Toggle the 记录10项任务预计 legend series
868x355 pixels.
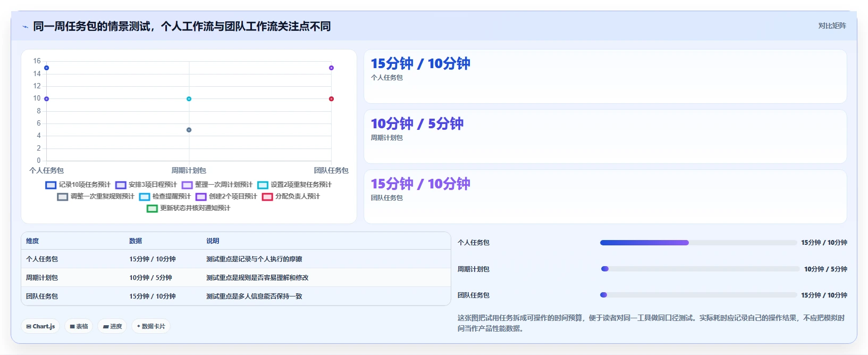click(x=78, y=185)
